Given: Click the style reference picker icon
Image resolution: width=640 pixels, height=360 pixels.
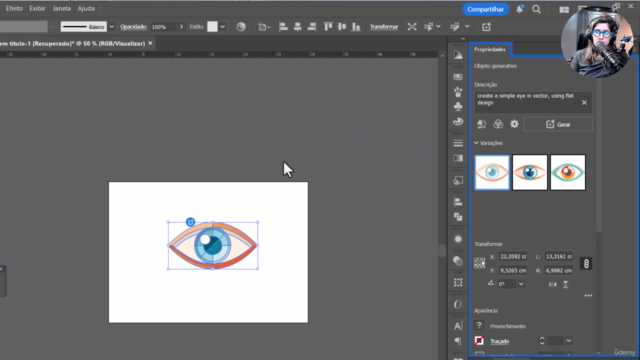Looking at the screenshot, I should (482, 124).
